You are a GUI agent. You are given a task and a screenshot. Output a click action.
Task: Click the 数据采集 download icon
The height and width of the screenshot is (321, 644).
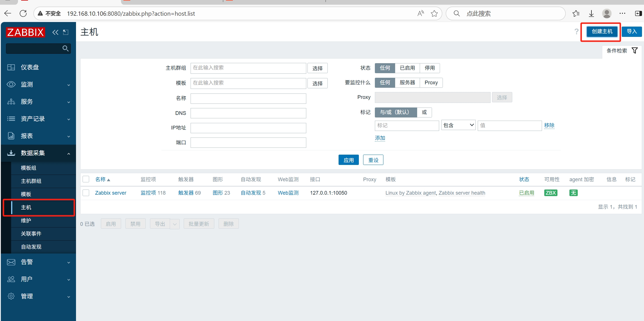point(11,153)
